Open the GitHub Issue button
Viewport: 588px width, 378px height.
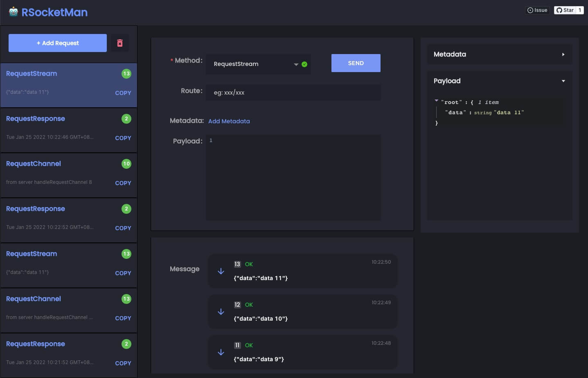click(x=537, y=10)
